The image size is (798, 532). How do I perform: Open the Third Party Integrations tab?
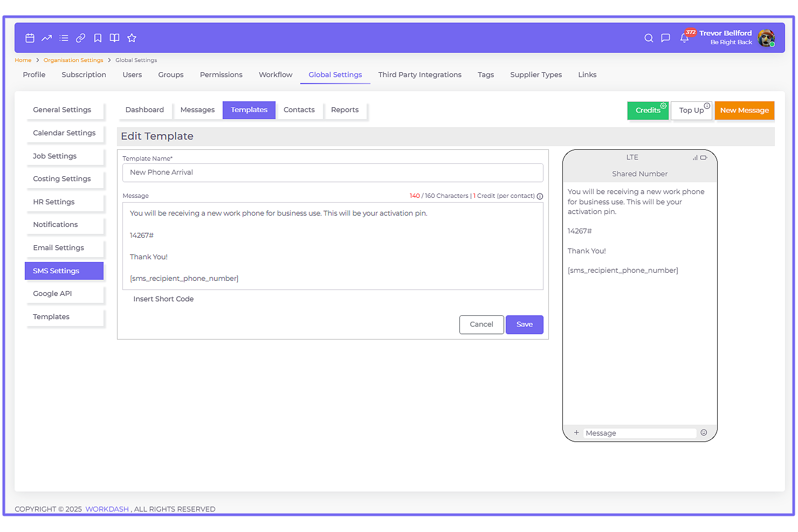[420, 74]
